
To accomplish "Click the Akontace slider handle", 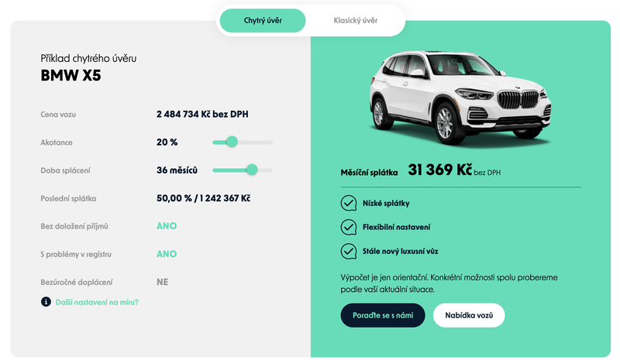I will tap(231, 142).
